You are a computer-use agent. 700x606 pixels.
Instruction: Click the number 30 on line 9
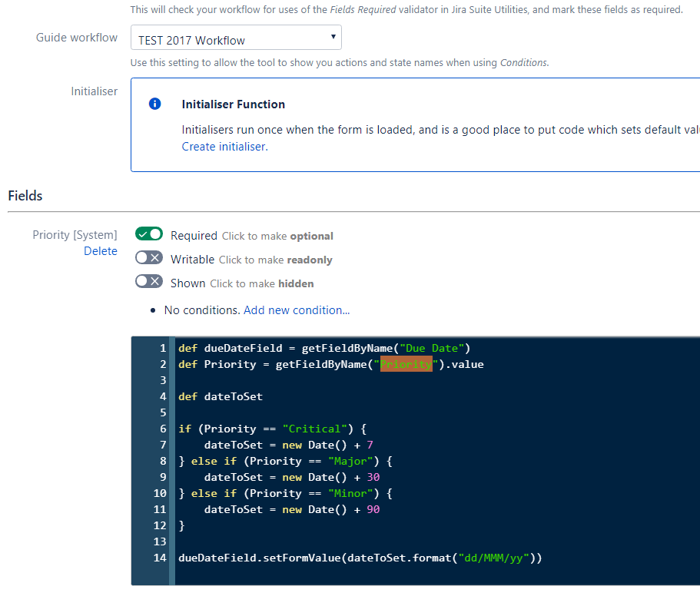[373, 477]
